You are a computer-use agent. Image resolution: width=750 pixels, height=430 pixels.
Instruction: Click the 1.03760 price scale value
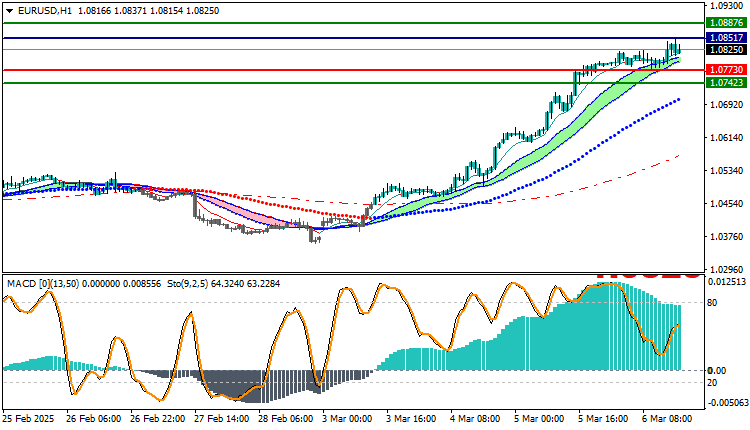[727, 236]
